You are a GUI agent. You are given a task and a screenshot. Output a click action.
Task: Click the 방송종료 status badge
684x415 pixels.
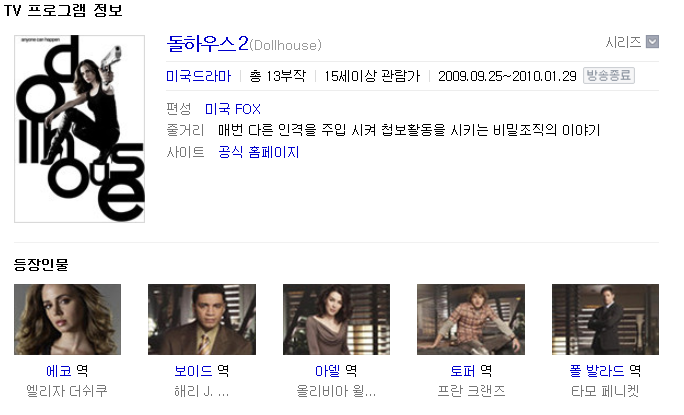coord(609,75)
